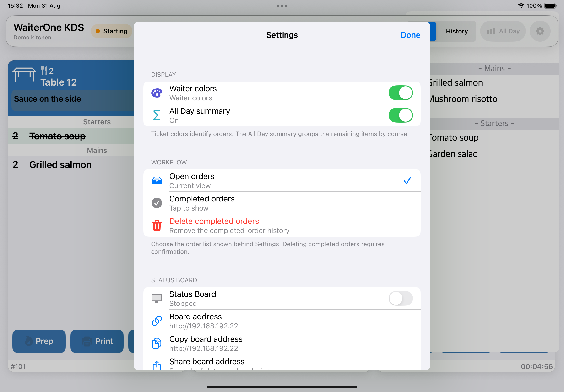Click the Copy board address documents icon
Screen dimensions: 564x392
point(157,343)
